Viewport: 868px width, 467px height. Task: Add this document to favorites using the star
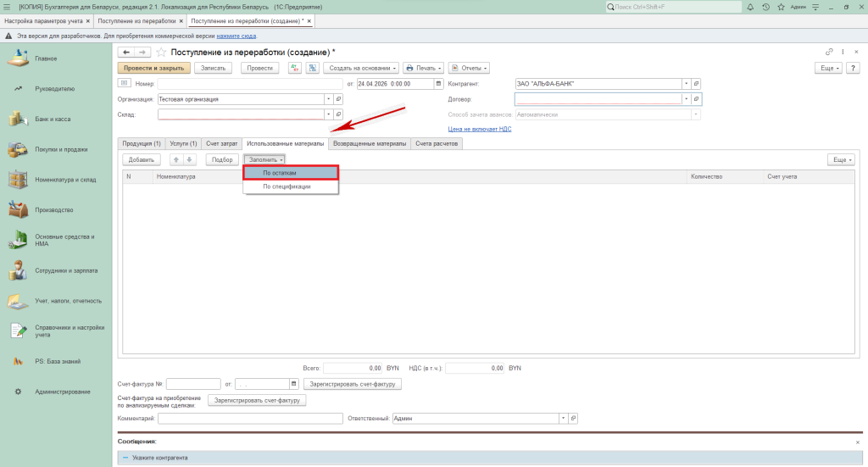[161, 53]
